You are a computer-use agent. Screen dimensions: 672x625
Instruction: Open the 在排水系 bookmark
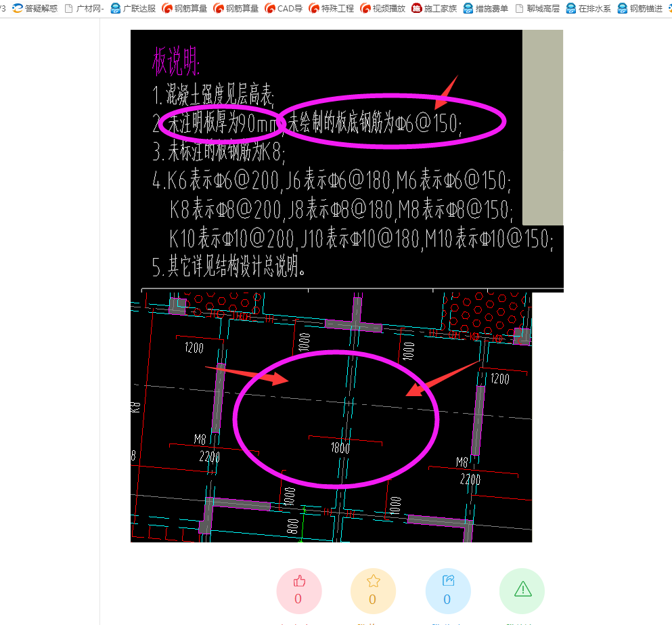[x=589, y=9]
